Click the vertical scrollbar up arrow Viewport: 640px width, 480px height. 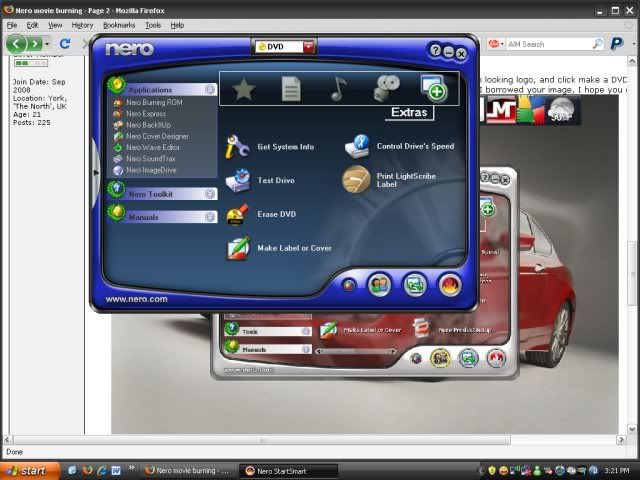click(x=632, y=62)
